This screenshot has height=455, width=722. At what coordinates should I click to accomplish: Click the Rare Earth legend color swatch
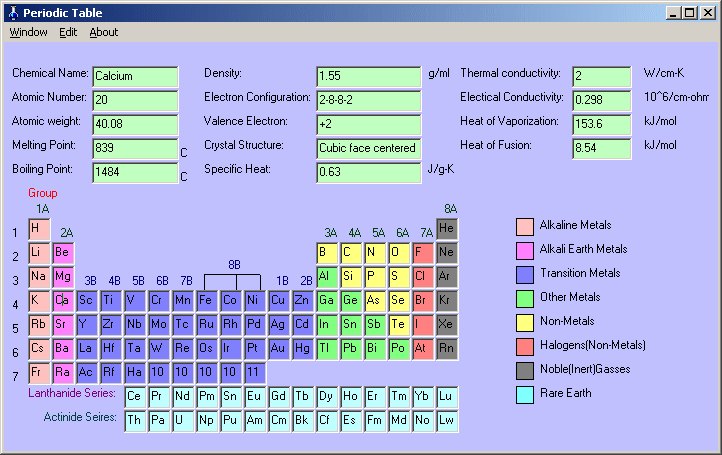click(526, 394)
